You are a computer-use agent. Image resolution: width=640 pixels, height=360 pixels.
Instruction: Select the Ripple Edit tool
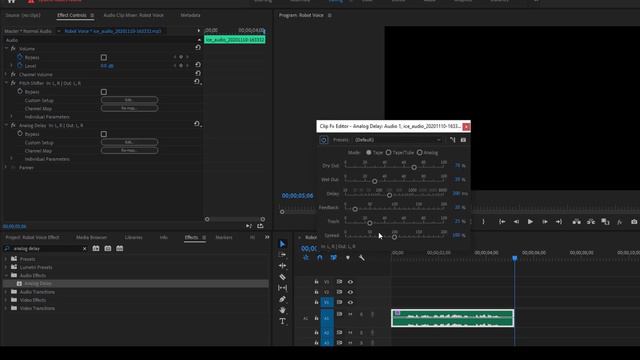pyautogui.click(x=282, y=266)
